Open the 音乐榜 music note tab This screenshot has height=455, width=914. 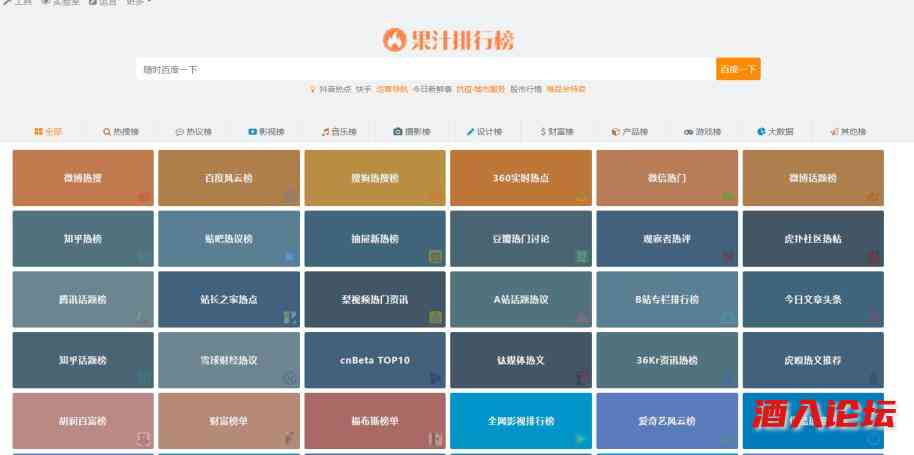click(x=338, y=131)
